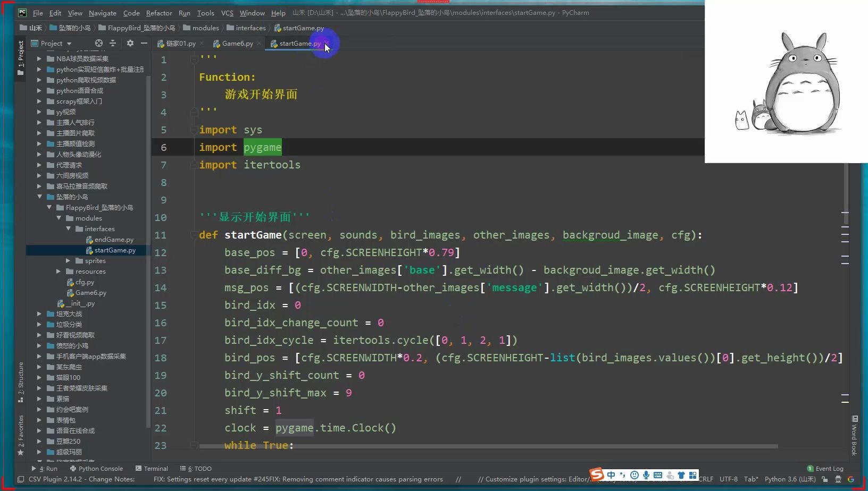The height and width of the screenshot is (491, 868).
Task: Collapse the interfaces folder
Action: (x=68, y=228)
